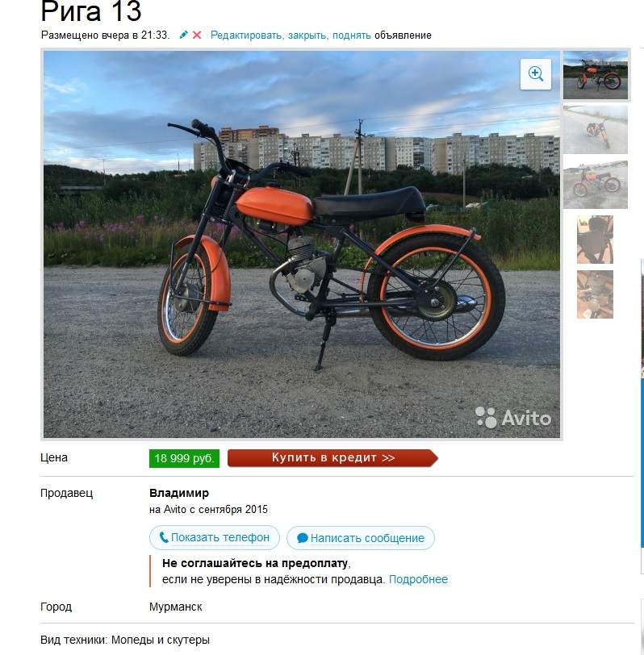The width and height of the screenshot is (644, 655).
Task: Click the поднять link
Action: 352,35
